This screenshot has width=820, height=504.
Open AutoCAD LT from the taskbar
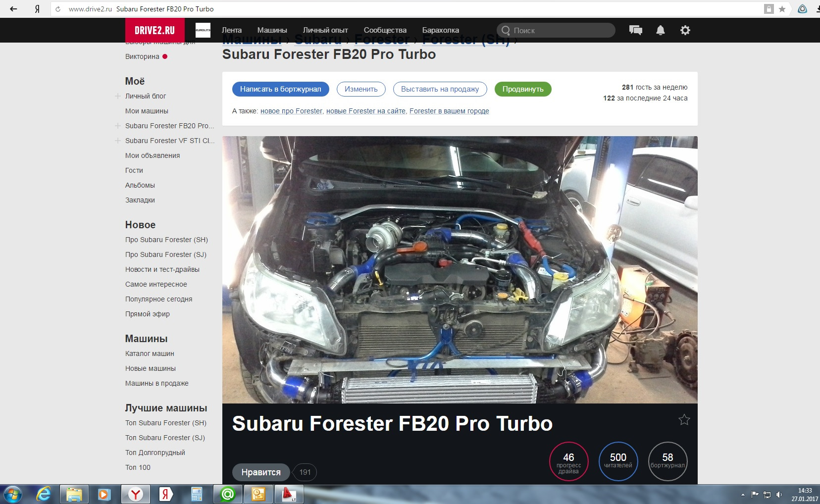pos(289,494)
